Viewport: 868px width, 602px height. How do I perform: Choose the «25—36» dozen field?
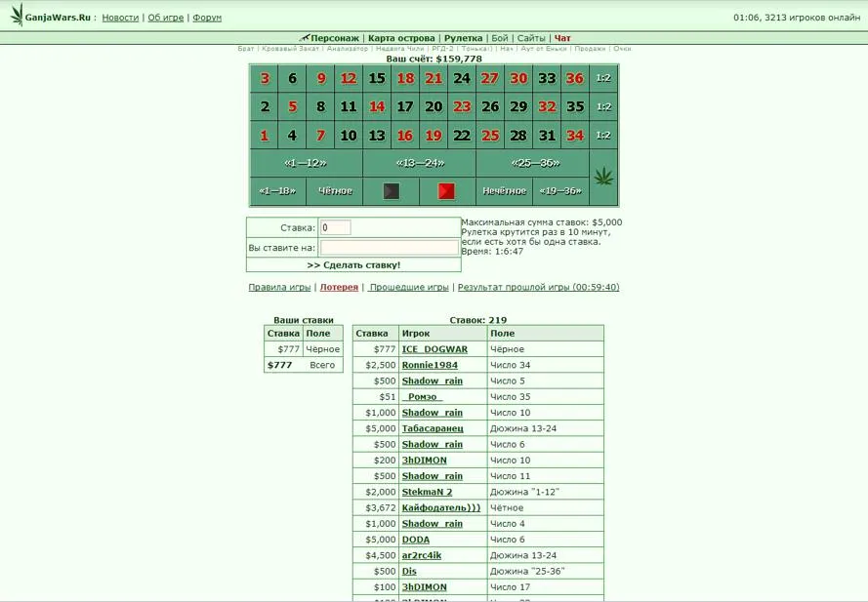533,163
